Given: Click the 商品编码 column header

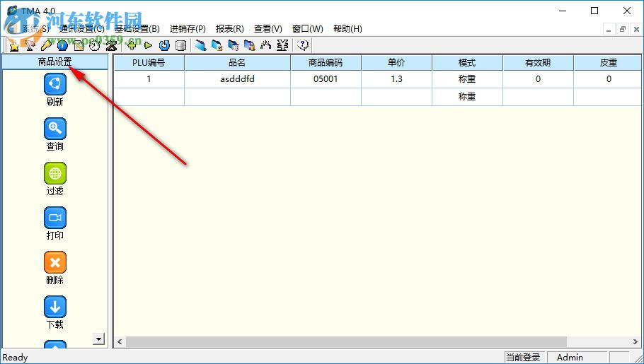Looking at the screenshot, I should click(x=326, y=63).
